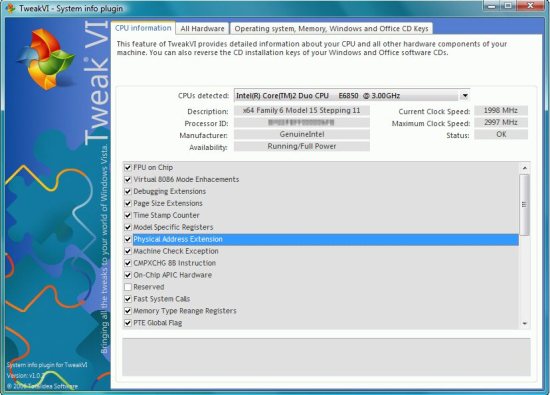Click the empty description box below list
The image size is (550, 395).
[x=326, y=357]
